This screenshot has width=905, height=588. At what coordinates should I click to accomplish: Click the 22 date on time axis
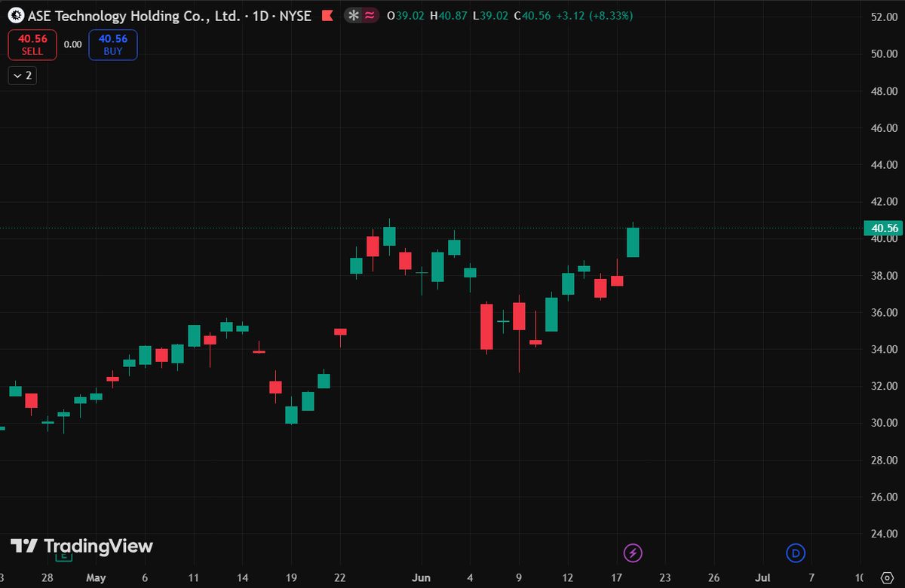339,578
